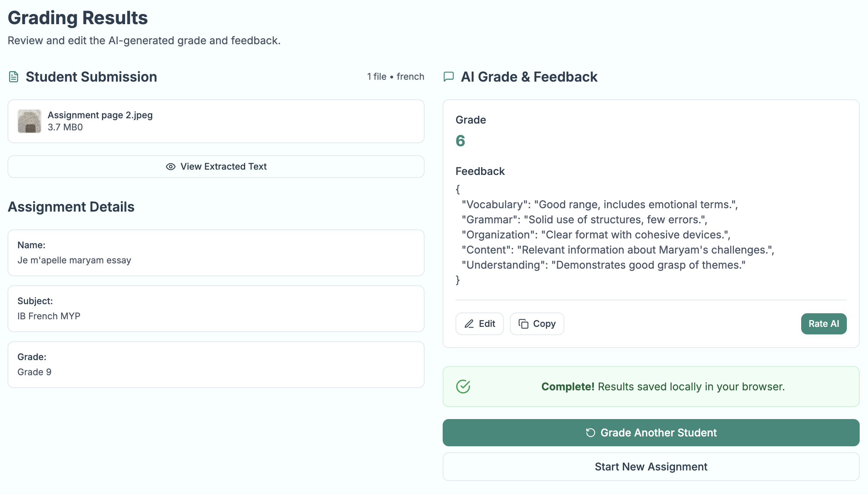This screenshot has width=868, height=495.
Task: Click the eye icon on View Extracted Text
Action: pyautogui.click(x=171, y=167)
